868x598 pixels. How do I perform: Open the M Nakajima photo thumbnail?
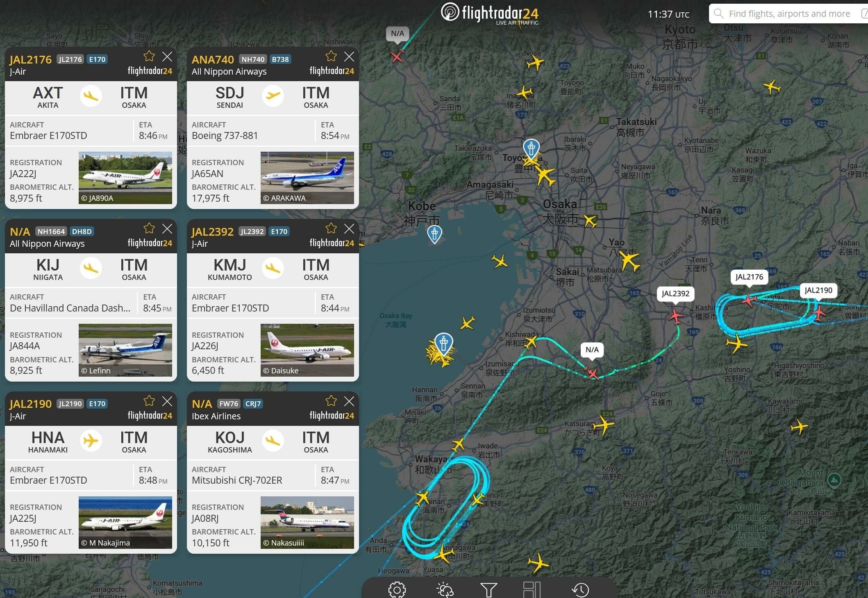coord(125,523)
